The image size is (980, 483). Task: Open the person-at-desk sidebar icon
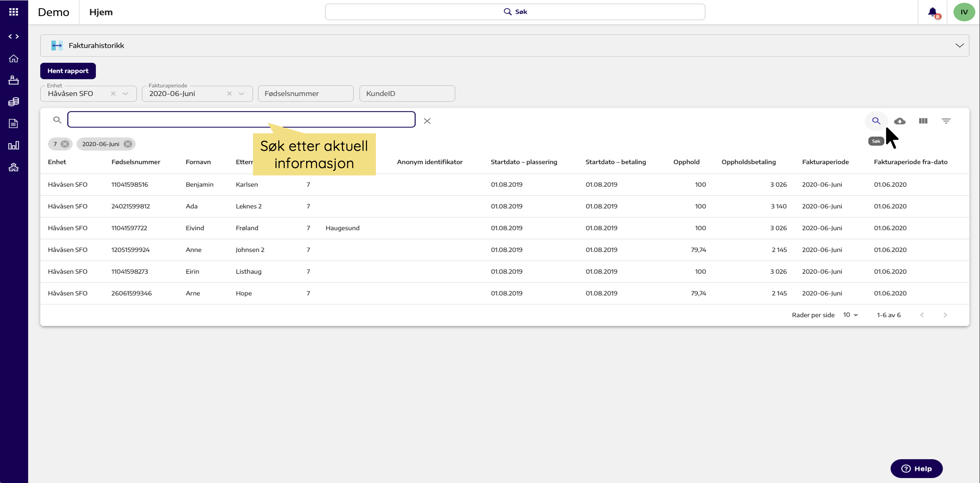(x=14, y=80)
